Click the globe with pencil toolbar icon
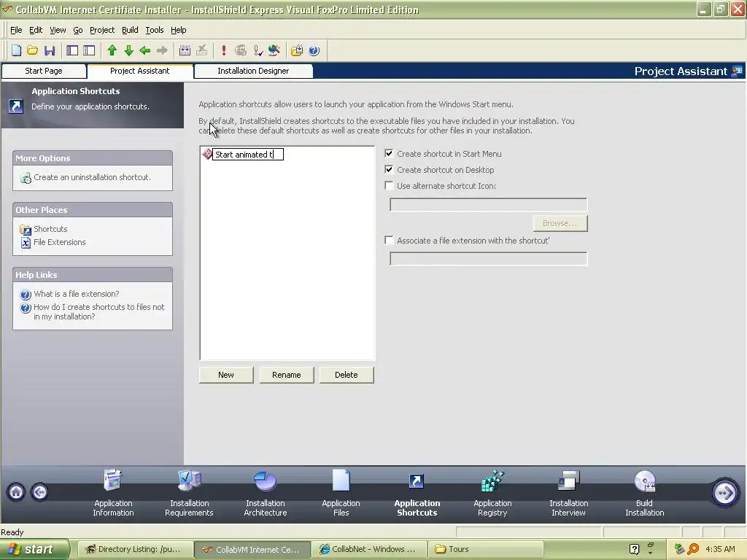Screen dimensions: 747x560 coord(274,50)
